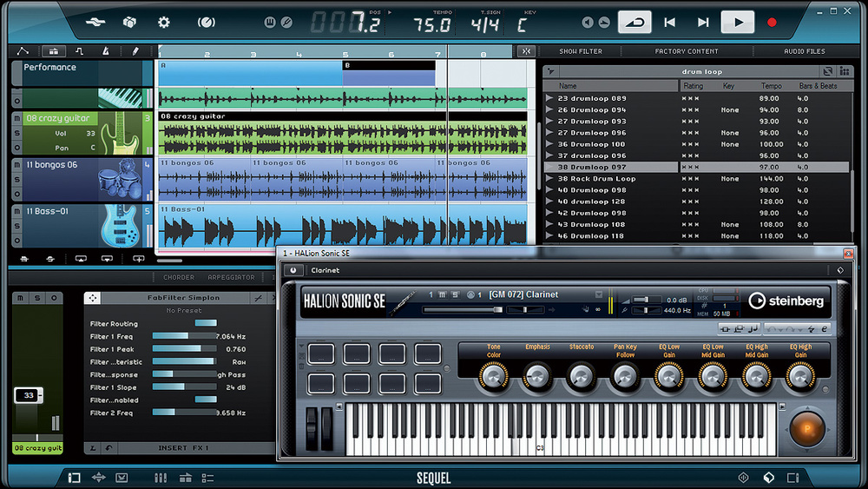
Task: Record-enable the 11 Bass-01 track
Action: point(17,241)
